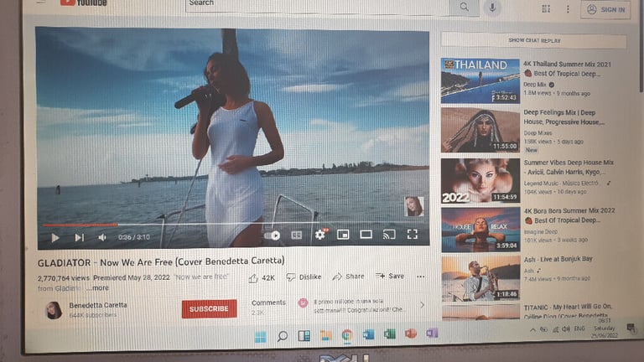644x362 pixels.
Task: Share this video
Action: 348,277
